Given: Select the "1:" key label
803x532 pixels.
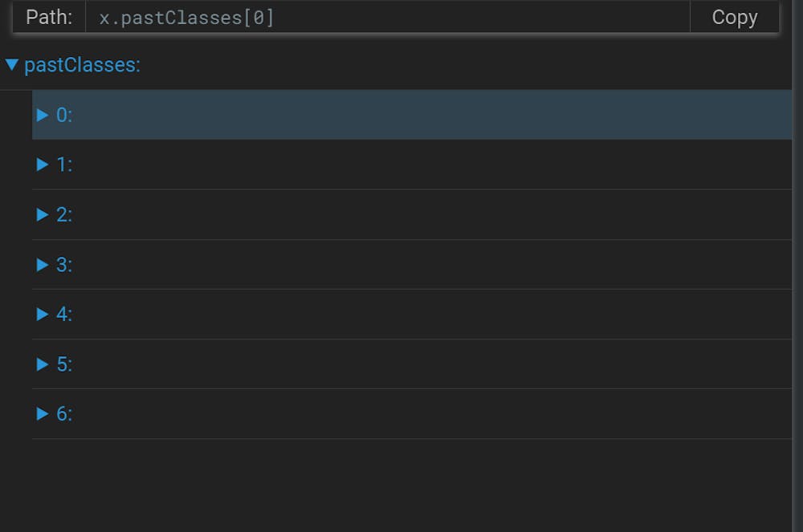Looking at the screenshot, I should [64, 164].
